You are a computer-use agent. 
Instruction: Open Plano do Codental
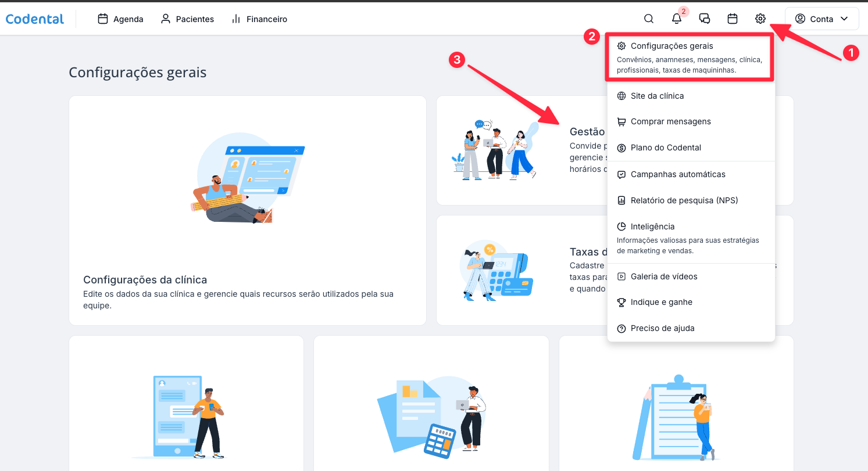666,148
